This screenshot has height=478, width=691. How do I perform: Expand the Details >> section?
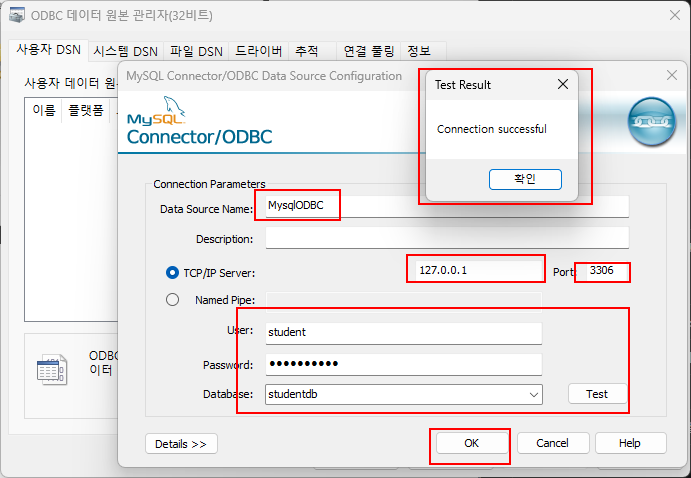[x=181, y=444]
